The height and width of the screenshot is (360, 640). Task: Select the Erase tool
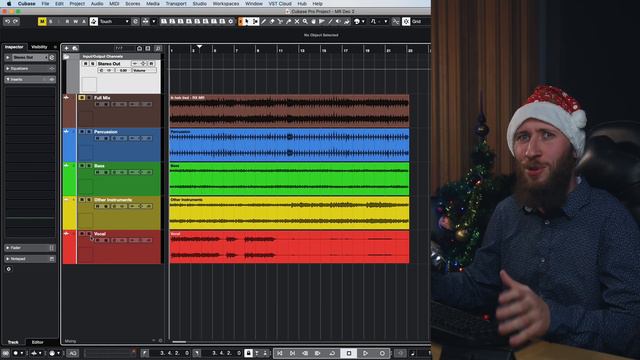pos(272,21)
